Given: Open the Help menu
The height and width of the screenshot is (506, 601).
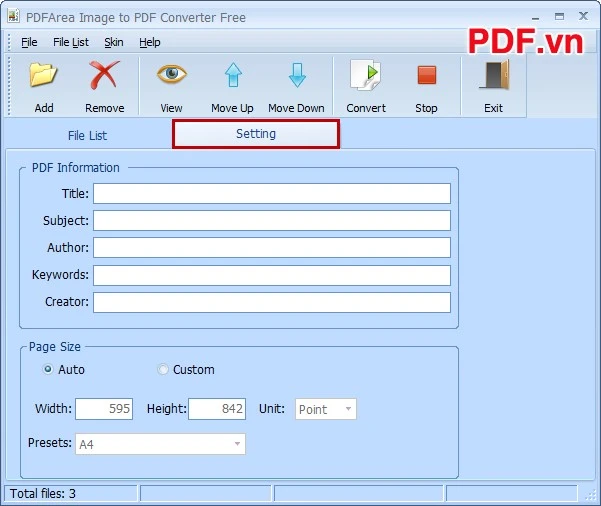Looking at the screenshot, I should (x=149, y=42).
